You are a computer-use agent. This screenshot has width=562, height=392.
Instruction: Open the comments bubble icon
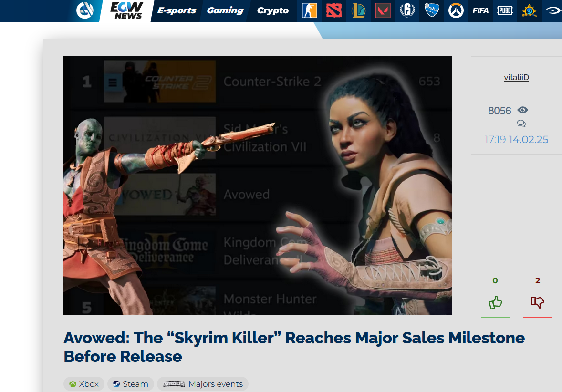[521, 124]
